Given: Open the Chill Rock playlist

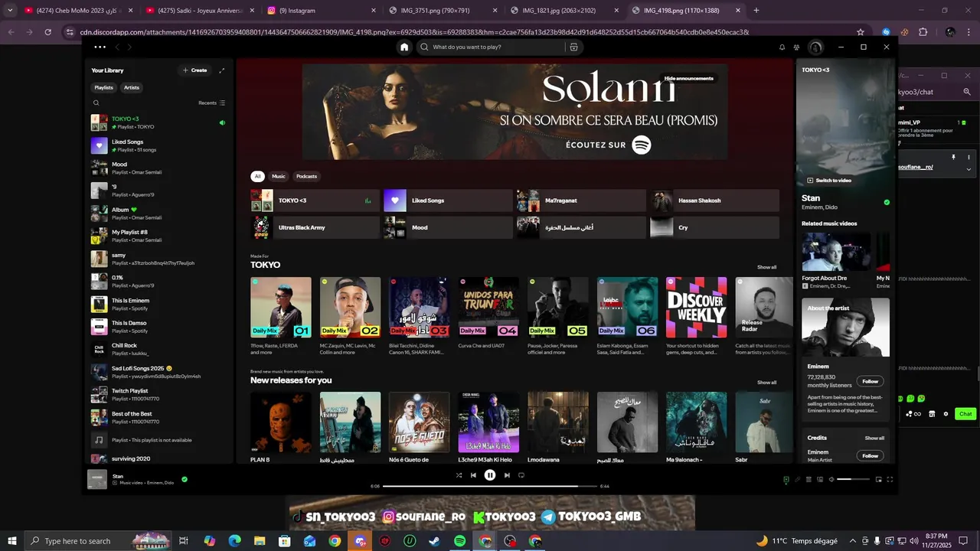Looking at the screenshot, I should pos(159,350).
